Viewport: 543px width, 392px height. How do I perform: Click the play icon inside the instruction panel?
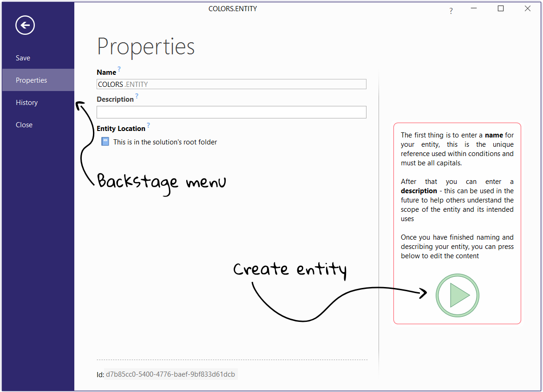click(458, 295)
